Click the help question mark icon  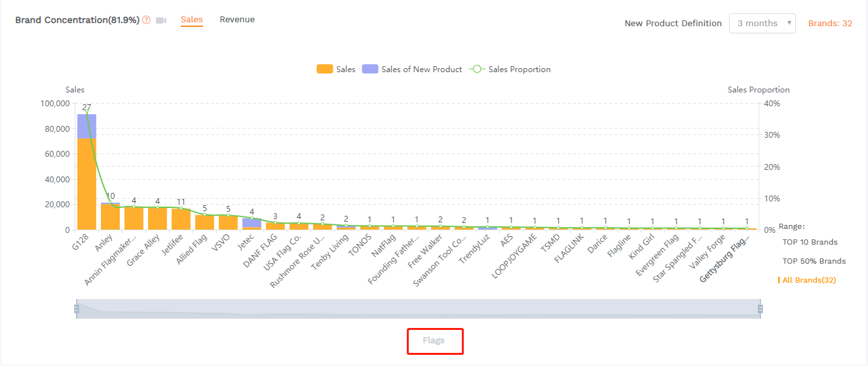[146, 20]
